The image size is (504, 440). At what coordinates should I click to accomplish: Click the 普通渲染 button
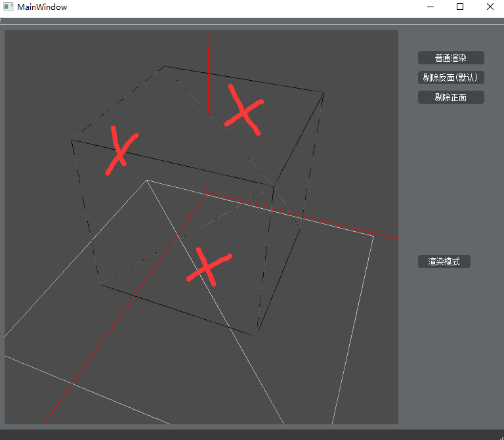(451, 58)
